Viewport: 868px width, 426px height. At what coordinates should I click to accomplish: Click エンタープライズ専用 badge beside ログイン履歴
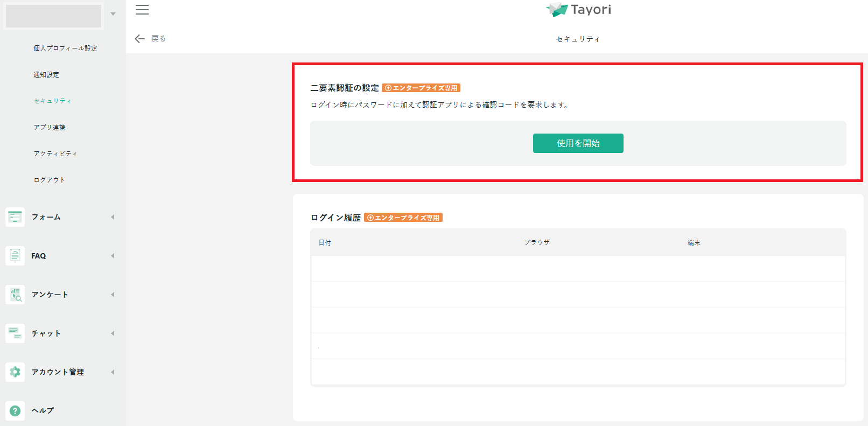click(403, 218)
